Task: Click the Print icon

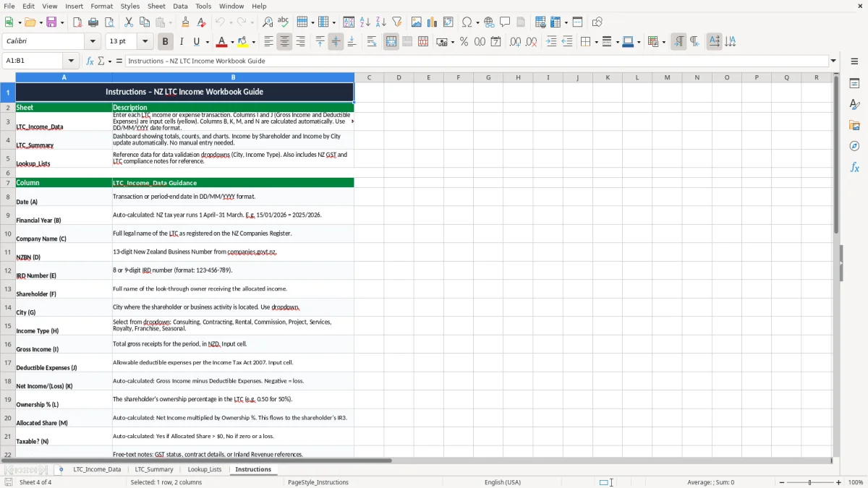Action: [x=93, y=22]
